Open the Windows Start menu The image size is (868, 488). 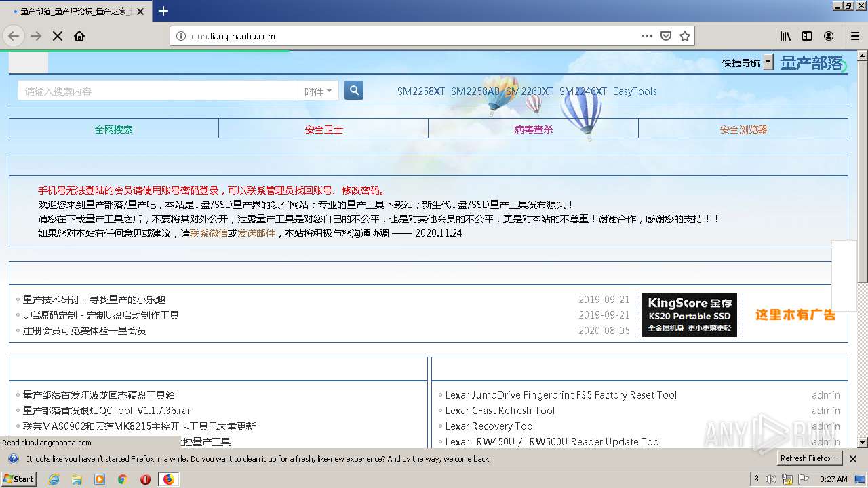(x=19, y=479)
